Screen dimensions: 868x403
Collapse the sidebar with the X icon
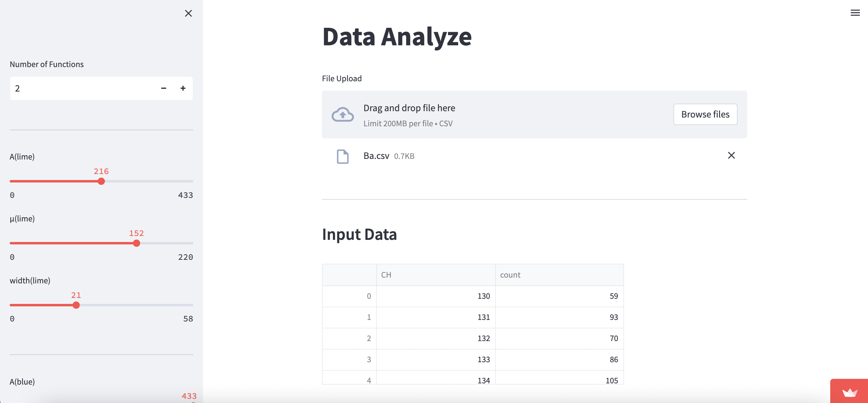coord(189,14)
